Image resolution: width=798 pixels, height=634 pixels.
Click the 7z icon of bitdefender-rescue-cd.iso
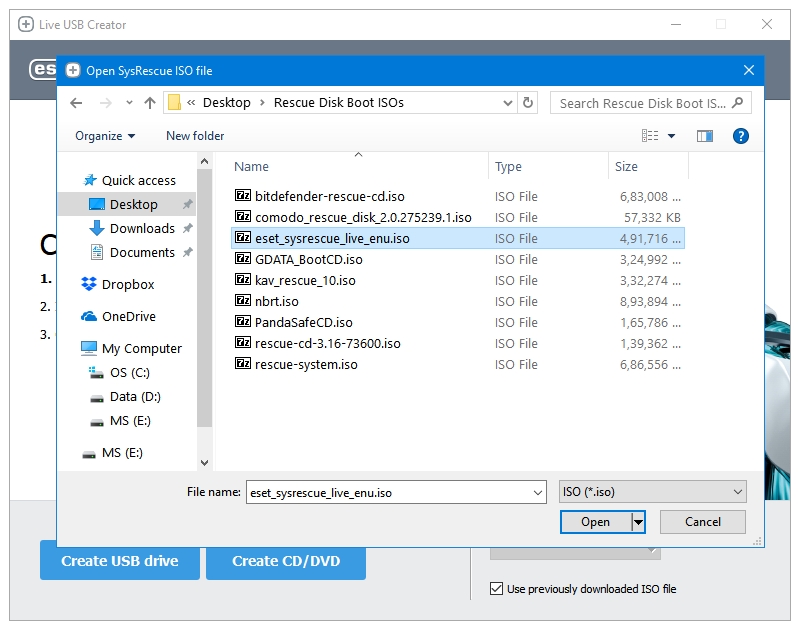pyautogui.click(x=242, y=196)
